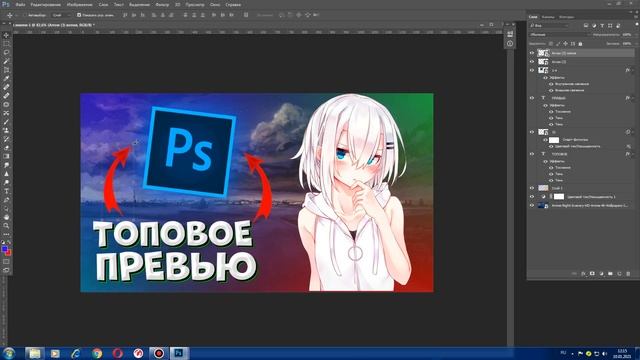Image resolution: width=640 pixels, height=360 pixels.
Task: Select the Rectangular Marquee tool
Action: pyautogui.click(x=6, y=44)
